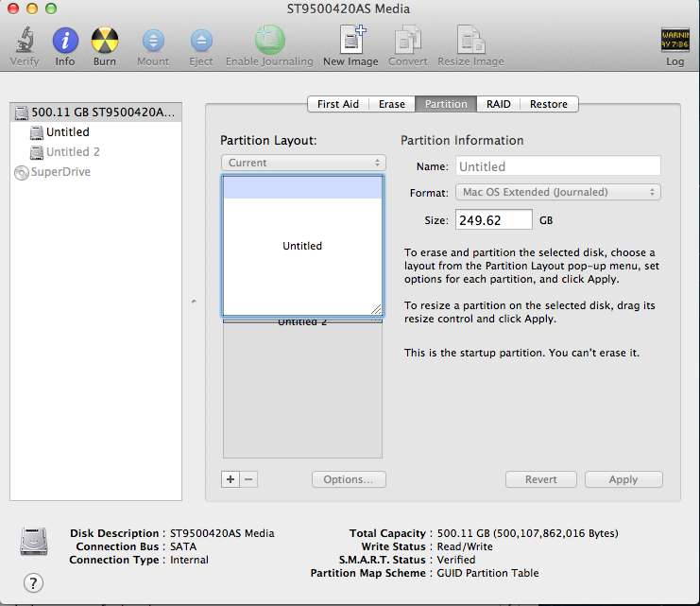Select the Partition tab

pos(446,104)
